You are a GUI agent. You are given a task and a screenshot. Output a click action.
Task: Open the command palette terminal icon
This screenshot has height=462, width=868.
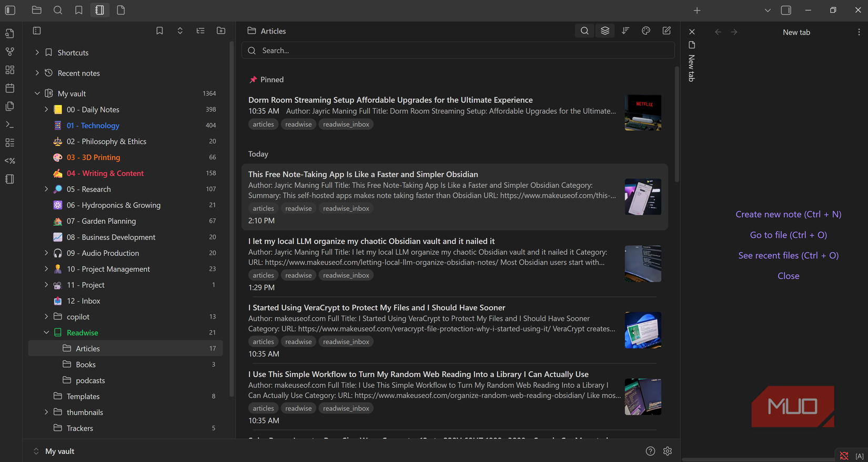pos(10,125)
